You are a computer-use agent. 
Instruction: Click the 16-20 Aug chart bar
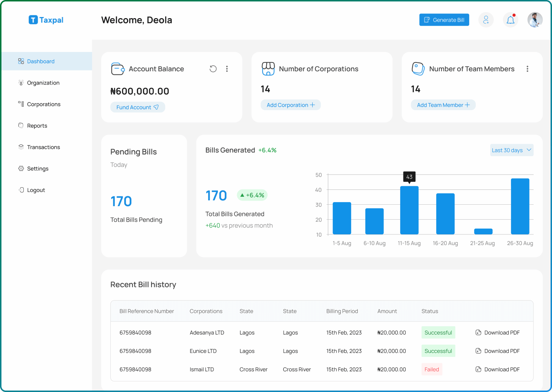click(445, 214)
